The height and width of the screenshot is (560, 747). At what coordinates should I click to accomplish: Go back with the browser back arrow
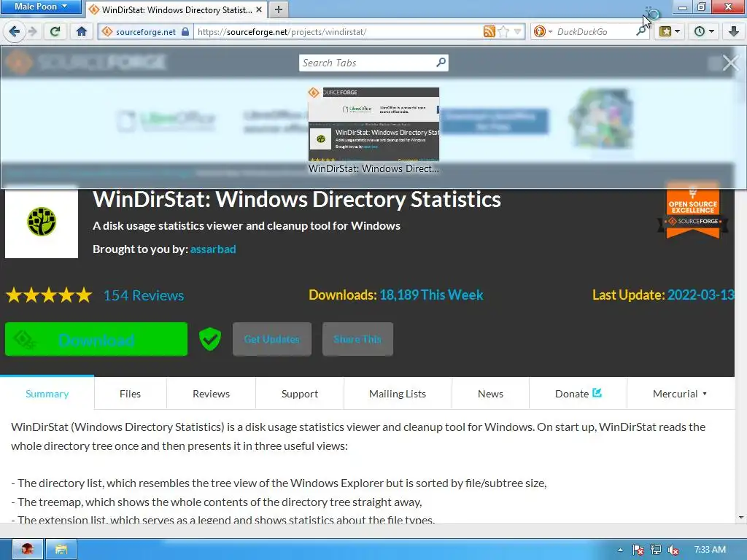pyautogui.click(x=15, y=32)
